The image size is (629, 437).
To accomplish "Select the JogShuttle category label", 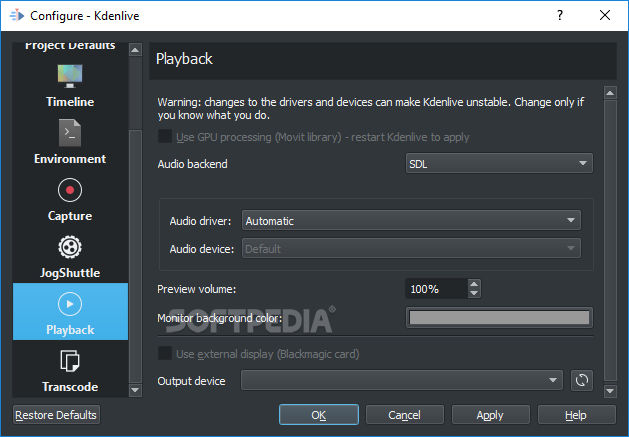I will tap(70, 273).
